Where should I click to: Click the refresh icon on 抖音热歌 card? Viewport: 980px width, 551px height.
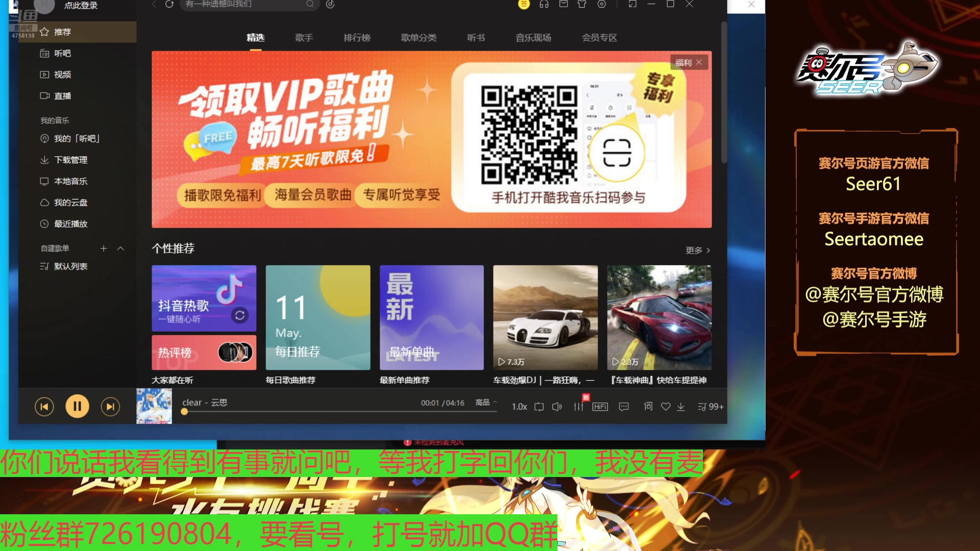click(239, 315)
